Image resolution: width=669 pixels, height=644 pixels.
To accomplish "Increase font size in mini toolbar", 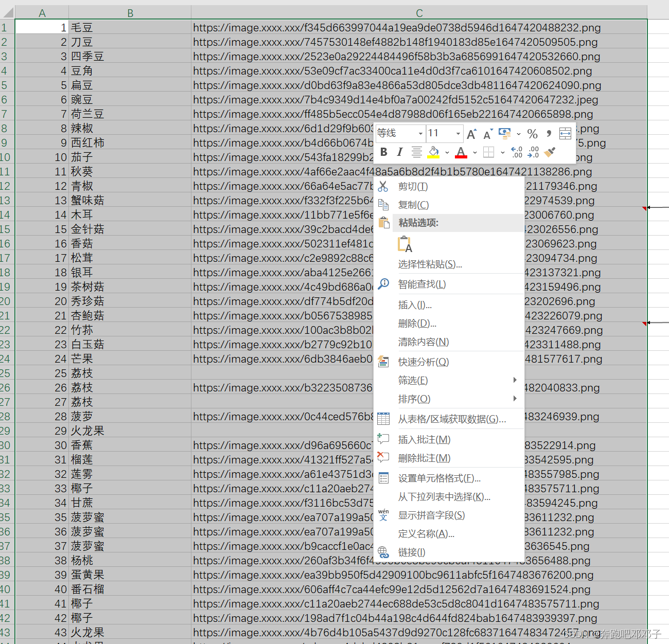I will click(471, 134).
